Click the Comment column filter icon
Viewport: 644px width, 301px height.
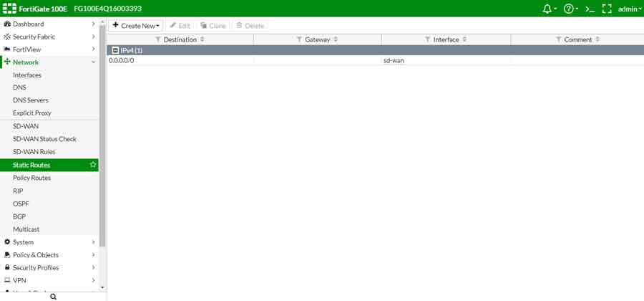point(559,39)
